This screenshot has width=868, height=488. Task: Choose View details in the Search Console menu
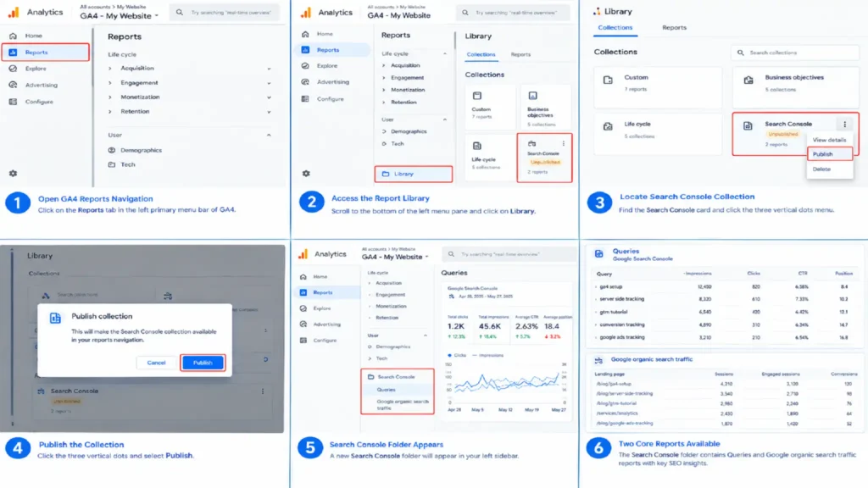tap(829, 140)
